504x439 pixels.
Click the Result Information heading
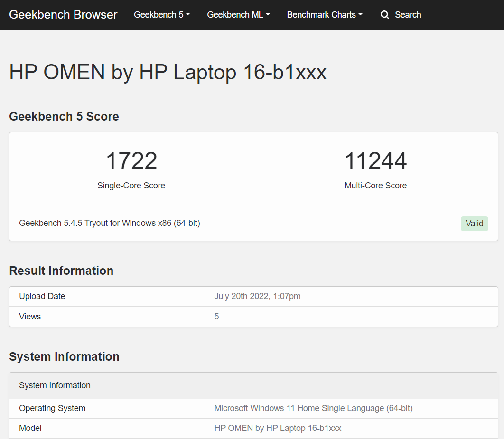[61, 271]
